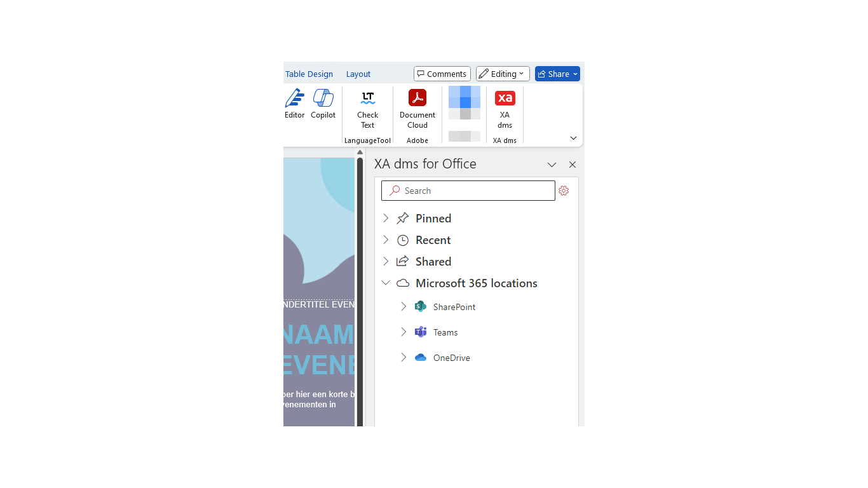Image resolution: width=868 pixels, height=488 pixels.
Task: Select the Teams label
Action: [445, 332]
